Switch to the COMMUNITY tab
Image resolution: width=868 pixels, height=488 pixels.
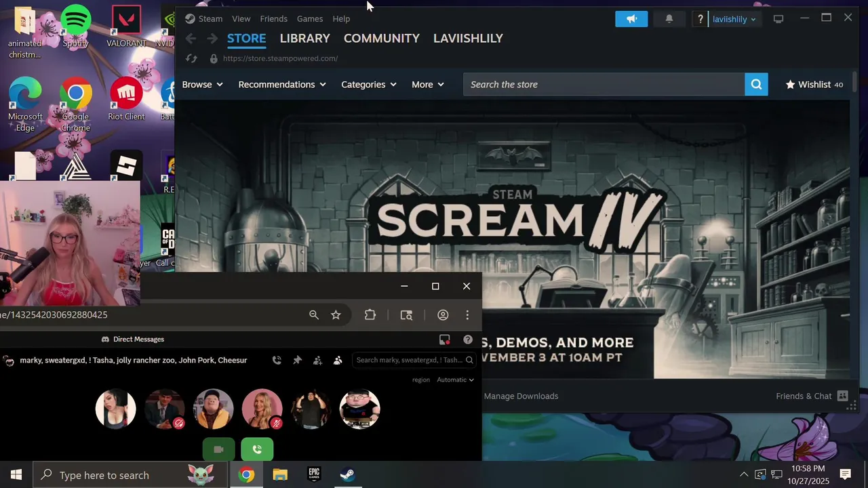point(381,39)
